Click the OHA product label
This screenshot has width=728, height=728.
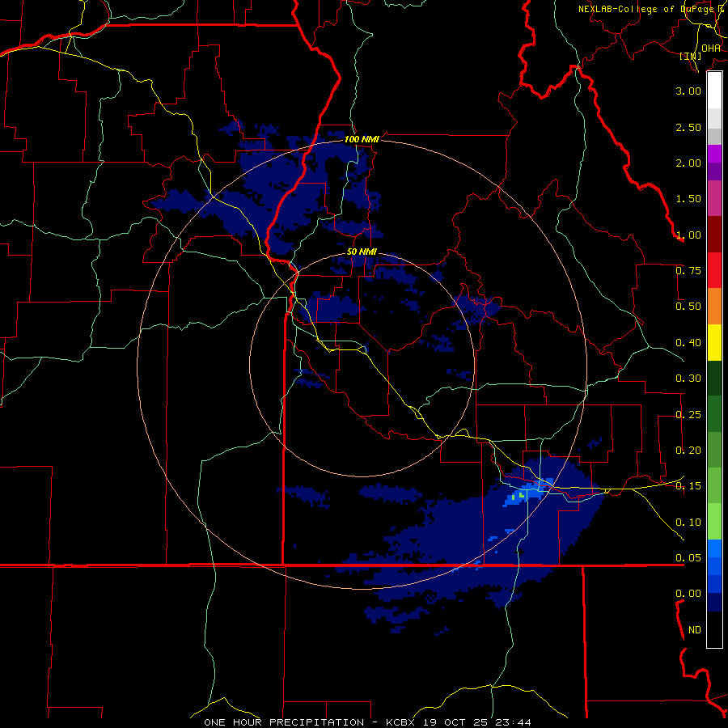711,49
